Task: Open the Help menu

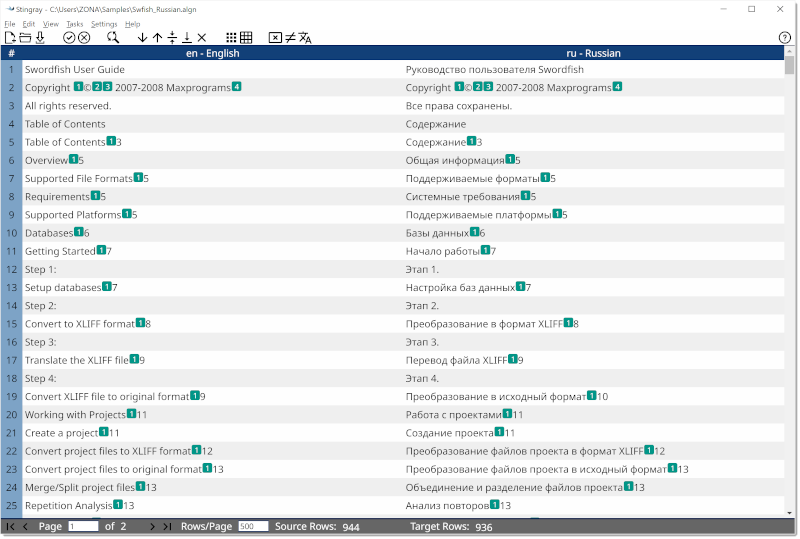Action: click(x=133, y=24)
